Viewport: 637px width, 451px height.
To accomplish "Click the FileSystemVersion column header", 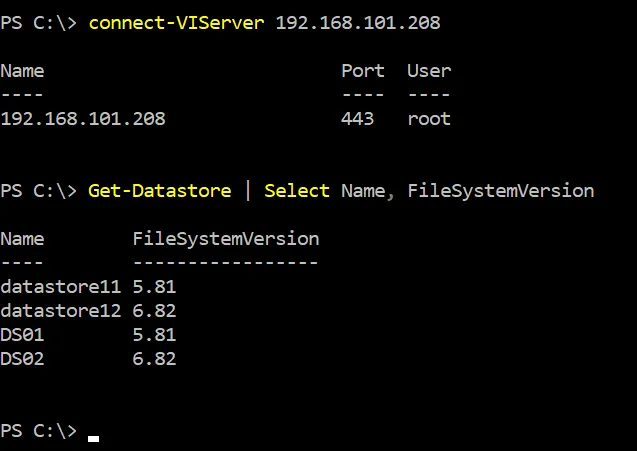I will (x=225, y=239).
